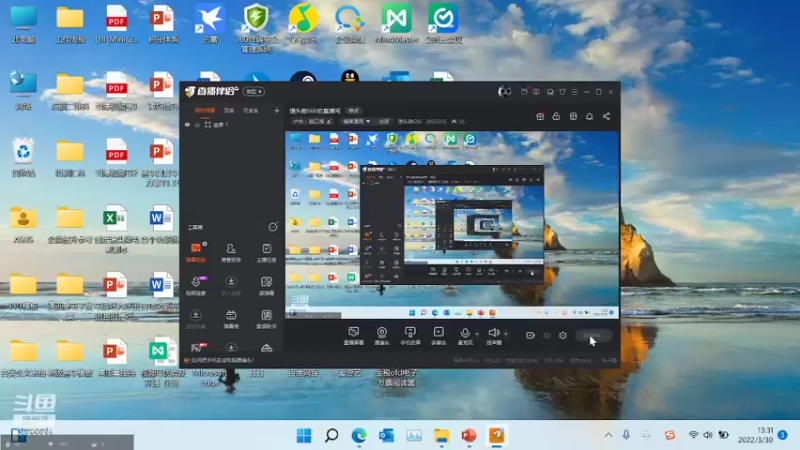
Task: Add phone screen cast from bottom toolbar
Action: pos(410,336)
